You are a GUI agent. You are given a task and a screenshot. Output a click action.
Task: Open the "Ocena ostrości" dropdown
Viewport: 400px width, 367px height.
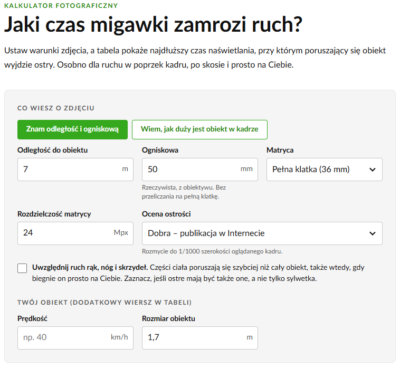tap(262, 233)
